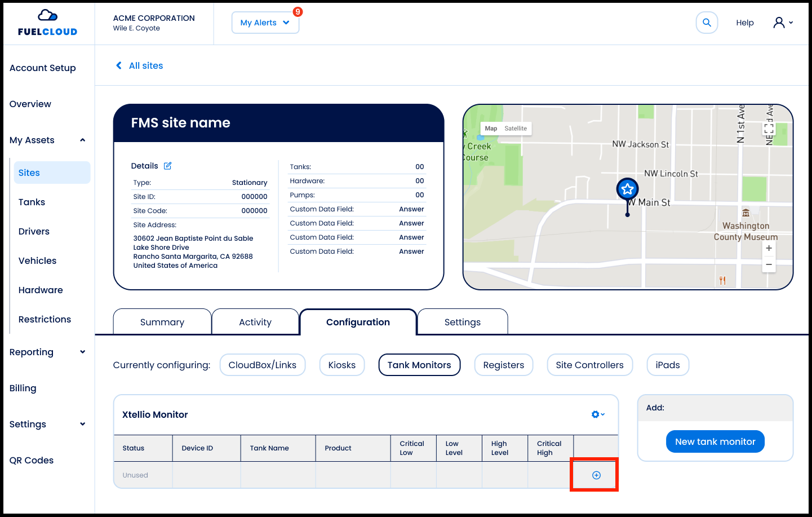Click the plus icon in the Unused row
The image size is (812, 517).
596,475
